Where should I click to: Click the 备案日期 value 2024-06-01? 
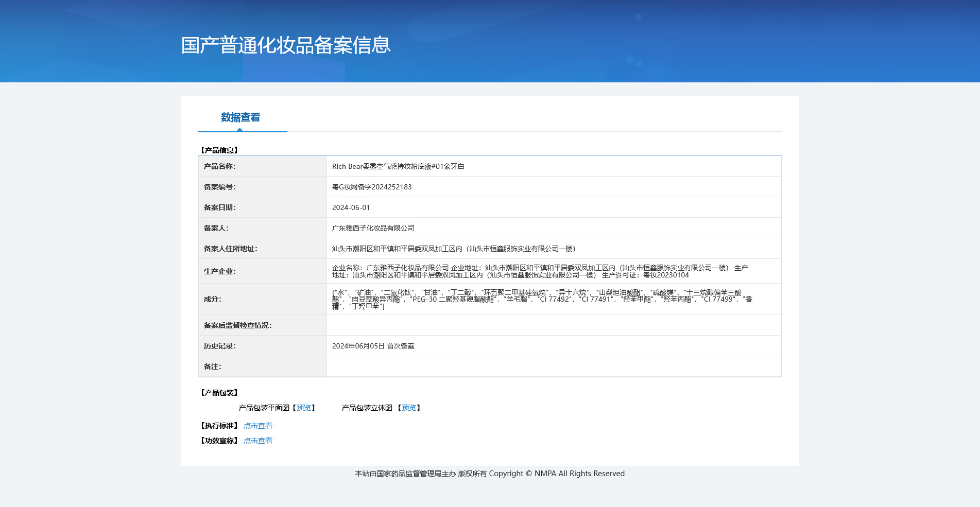coord(351,207)
